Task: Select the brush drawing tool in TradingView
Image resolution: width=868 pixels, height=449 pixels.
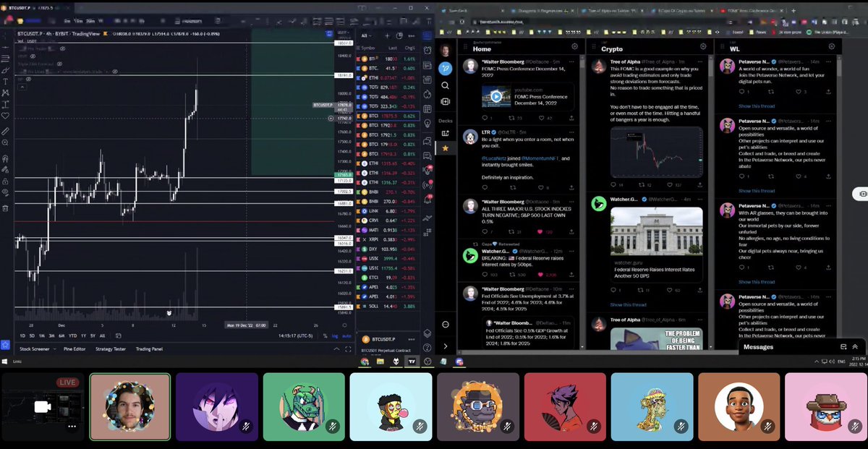Action: (5, 69)
